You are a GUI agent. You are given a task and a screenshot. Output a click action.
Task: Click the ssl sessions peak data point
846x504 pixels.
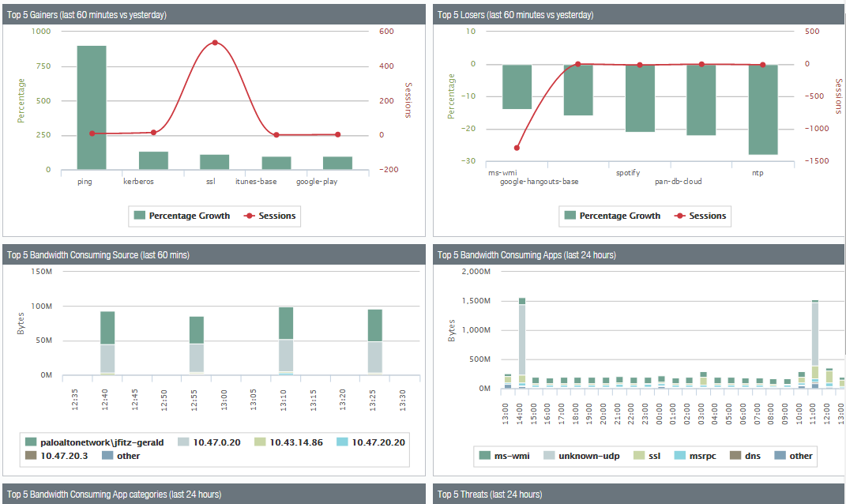click(215, 43)
